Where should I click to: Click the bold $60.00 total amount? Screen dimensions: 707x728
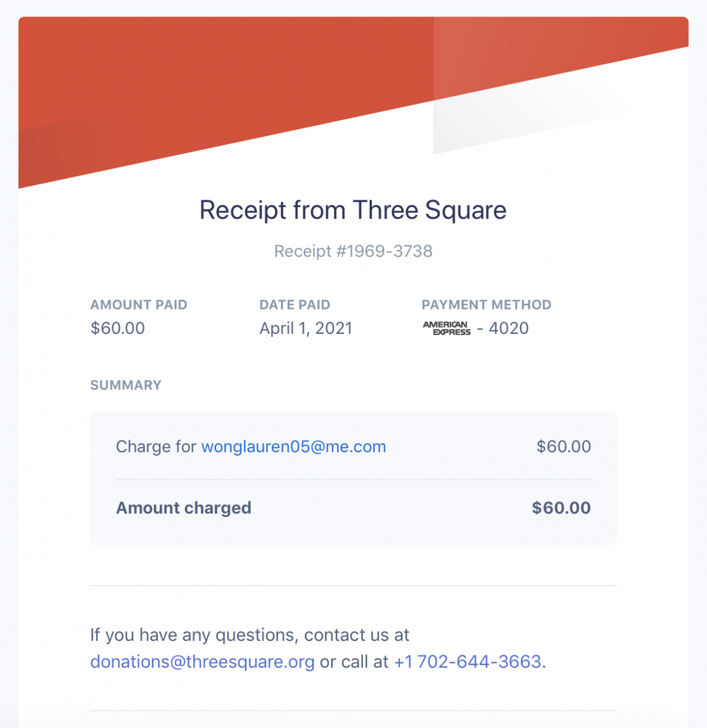pyautogui.click(x=561, y=508)
